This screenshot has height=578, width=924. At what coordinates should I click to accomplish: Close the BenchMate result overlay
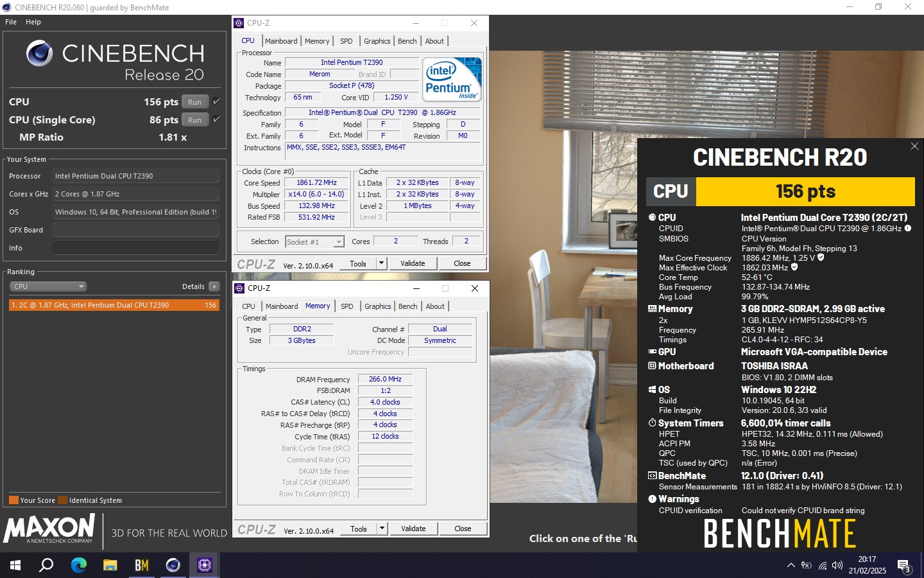point(914,146)
